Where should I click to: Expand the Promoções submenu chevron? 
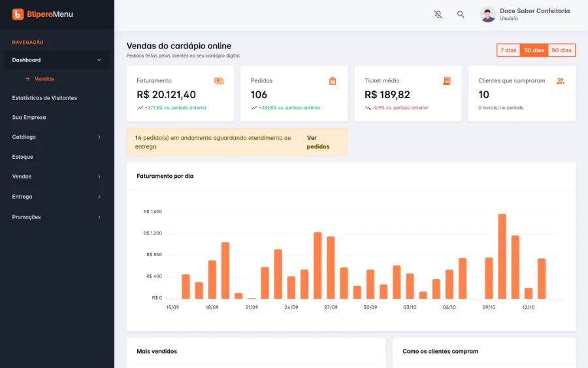tap(99, 217)
